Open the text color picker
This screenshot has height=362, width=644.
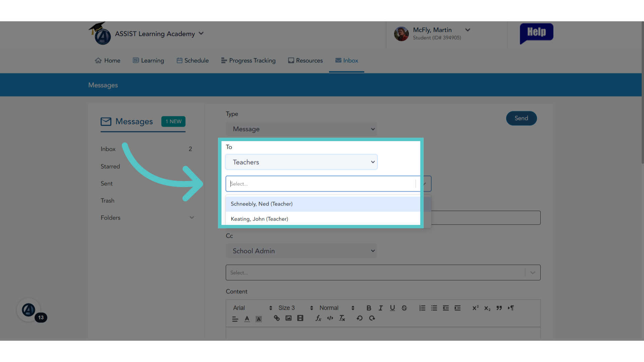(247, 318)
